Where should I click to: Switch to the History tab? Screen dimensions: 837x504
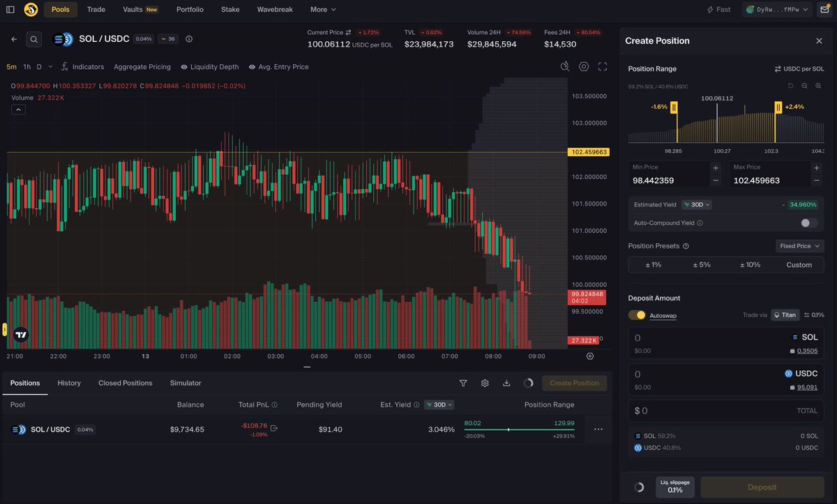click(x=69, y=383)
